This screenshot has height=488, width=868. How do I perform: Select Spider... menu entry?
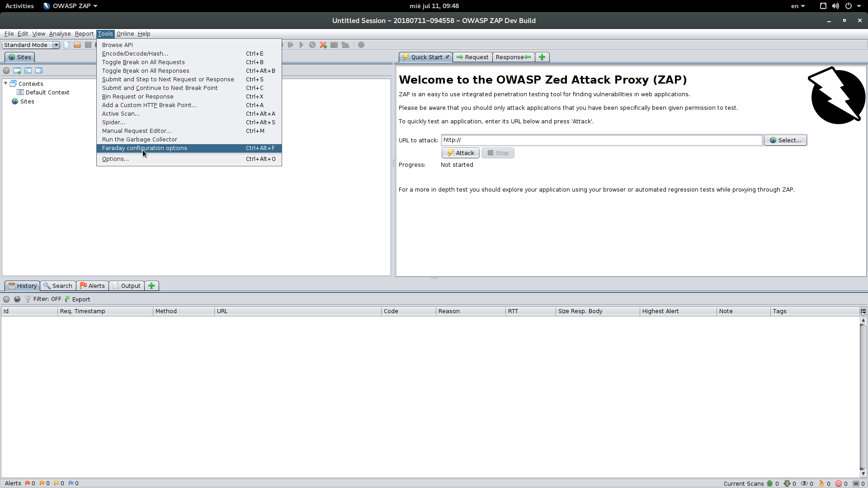pyautogui.click(x=189, y=122)
